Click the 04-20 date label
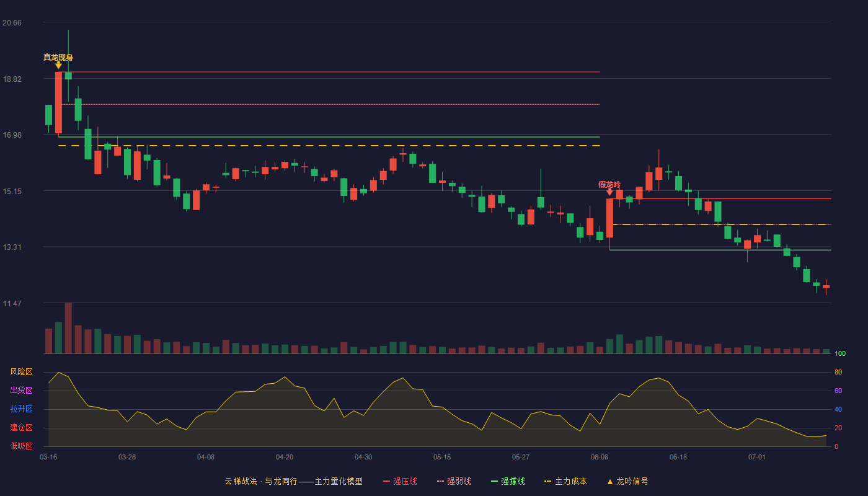 point(285,457)
